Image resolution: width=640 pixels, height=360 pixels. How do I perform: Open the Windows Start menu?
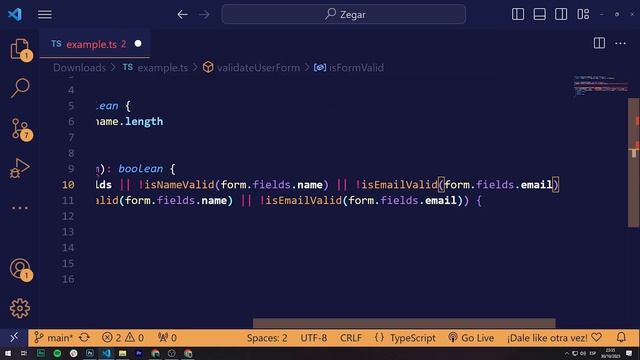[x=8, y=353]
